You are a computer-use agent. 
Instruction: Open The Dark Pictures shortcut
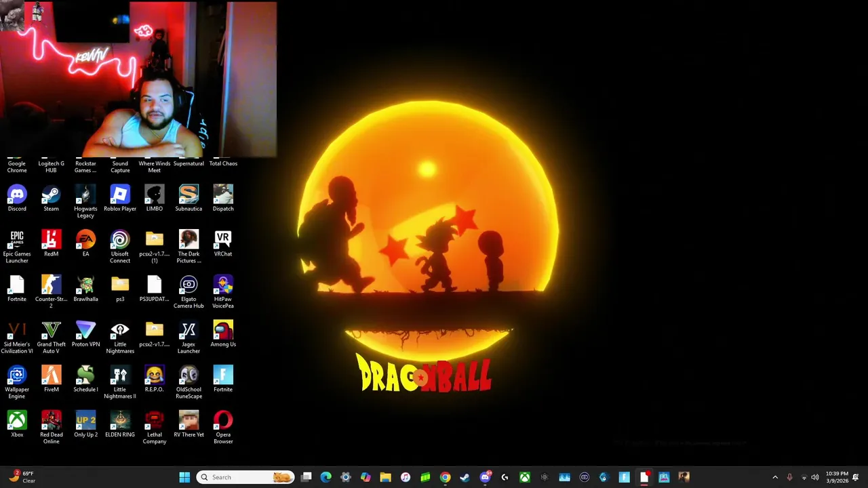click(189, 247)
